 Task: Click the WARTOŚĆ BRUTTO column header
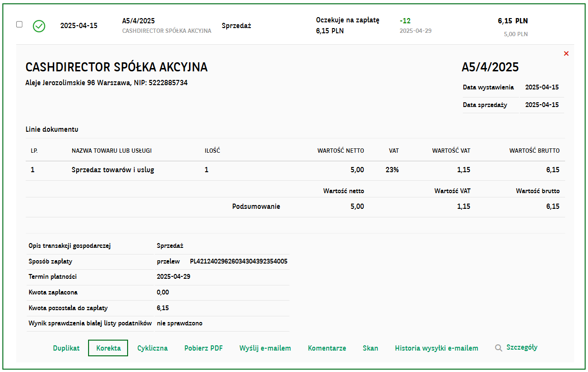click(535, 151)
